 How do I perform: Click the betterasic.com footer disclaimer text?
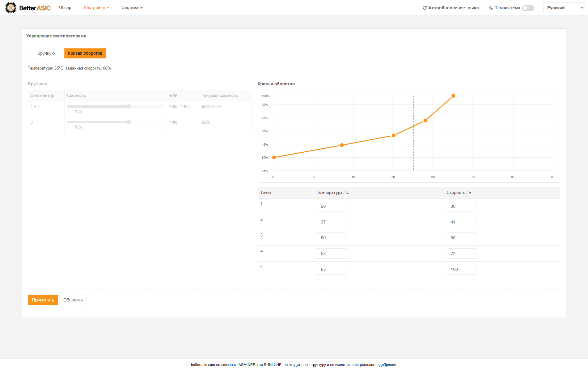click(294, 365)
